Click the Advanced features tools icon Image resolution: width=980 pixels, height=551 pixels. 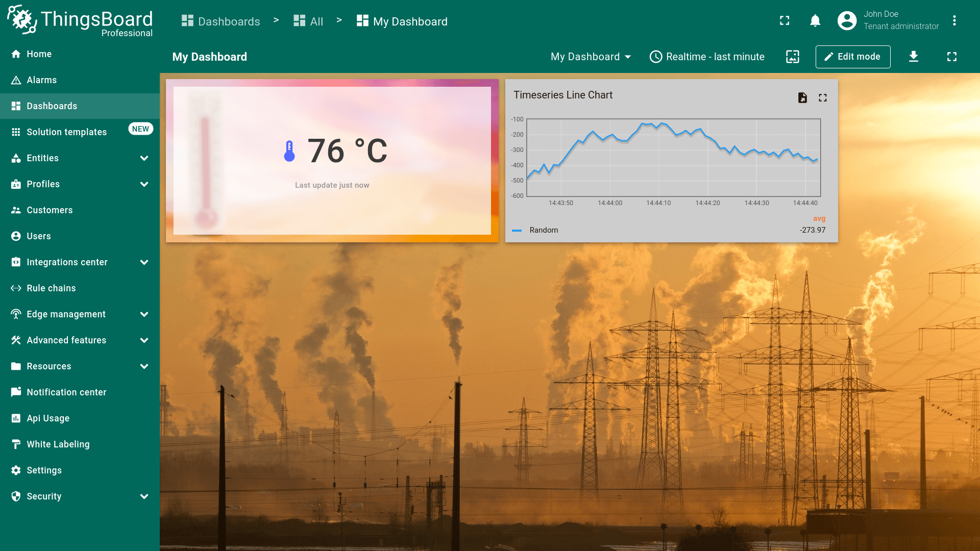pos(16,340)
